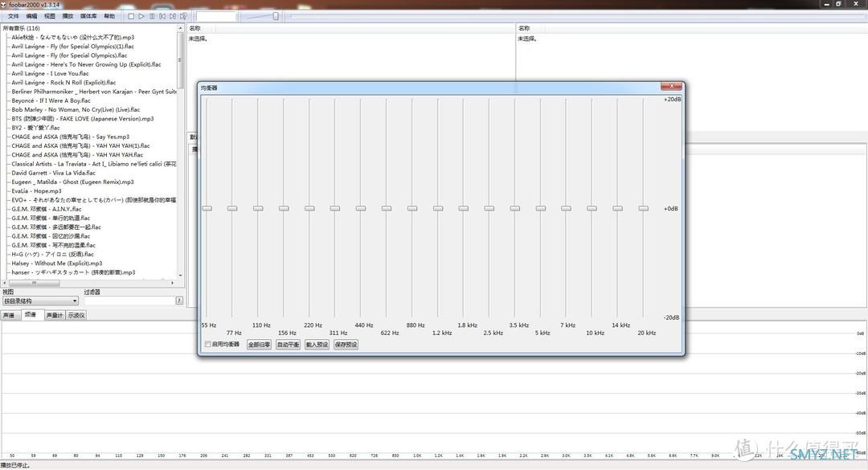
Task: Click the 1.2 kHz equalizer slider handle
Action: [438, 208]
